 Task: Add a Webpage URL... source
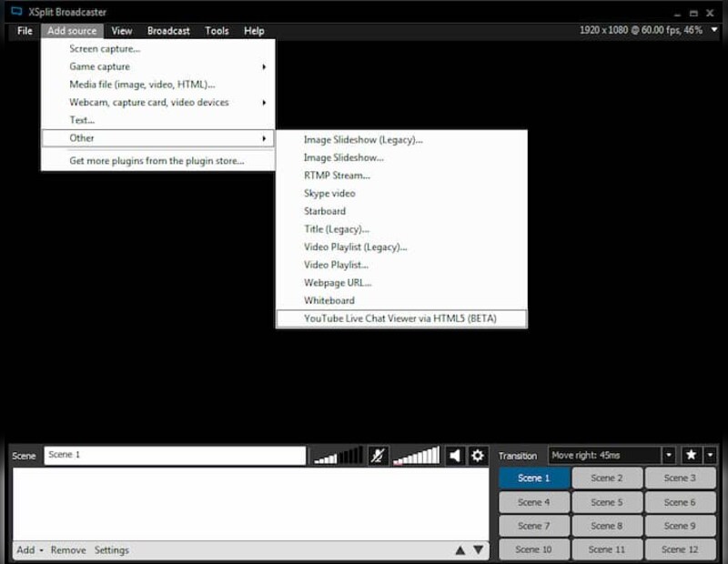pyautogui.click(x=401, y=283)
